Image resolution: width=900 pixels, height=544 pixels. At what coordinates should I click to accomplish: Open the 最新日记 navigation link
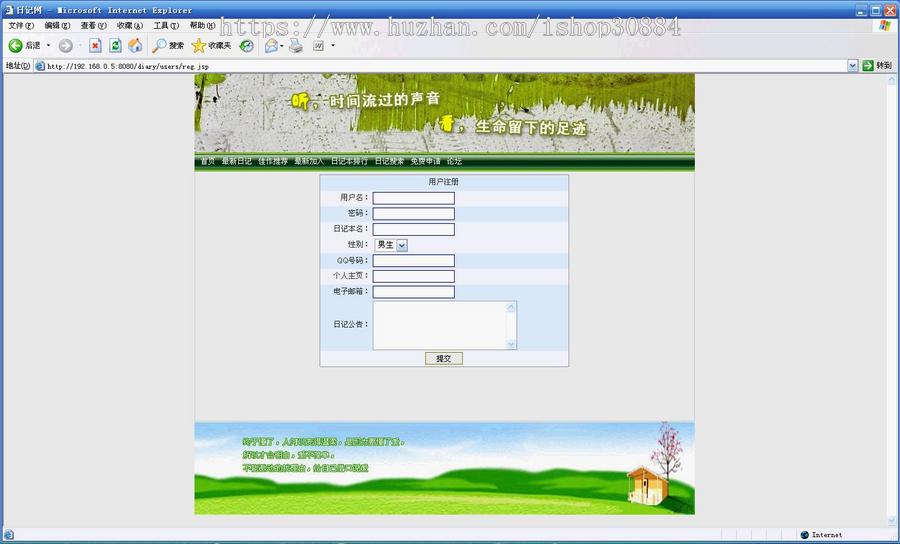pyautogui.click(x=236, y=161)
